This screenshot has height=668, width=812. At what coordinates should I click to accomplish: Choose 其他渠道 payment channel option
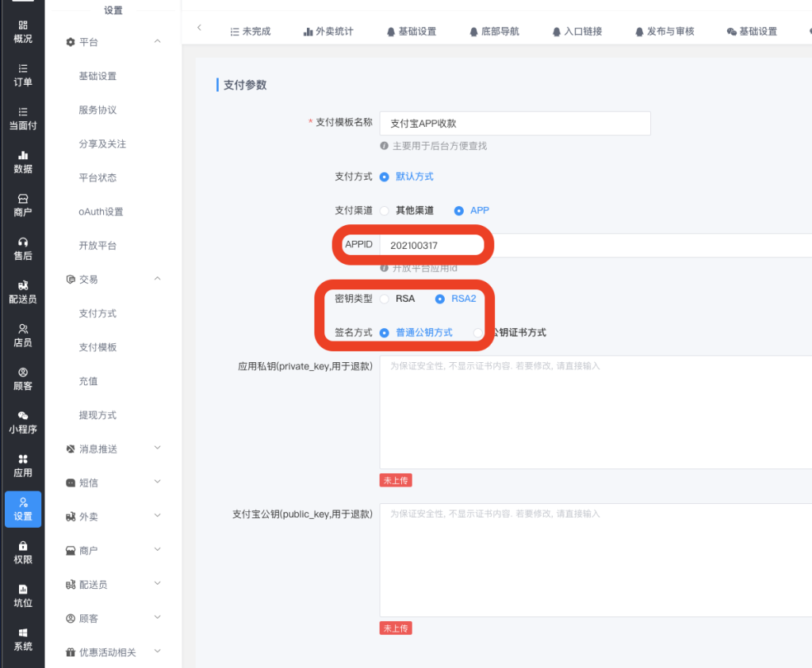[385, 211]
